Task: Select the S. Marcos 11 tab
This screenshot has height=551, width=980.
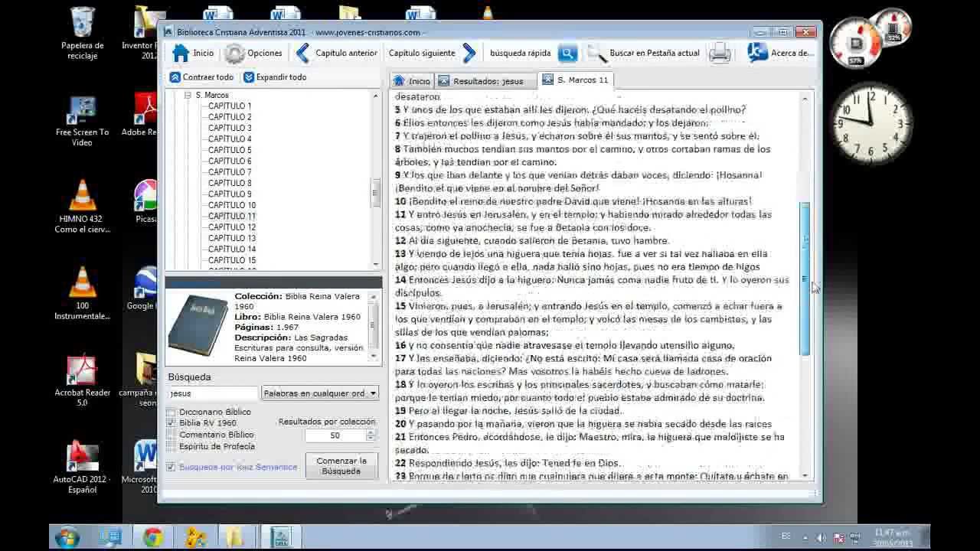Action: pyautogui.click(x=576, y=80)
